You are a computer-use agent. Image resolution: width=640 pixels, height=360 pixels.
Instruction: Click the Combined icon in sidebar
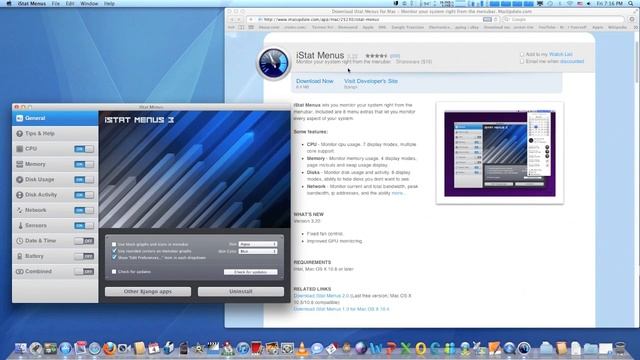click(19, 271)
